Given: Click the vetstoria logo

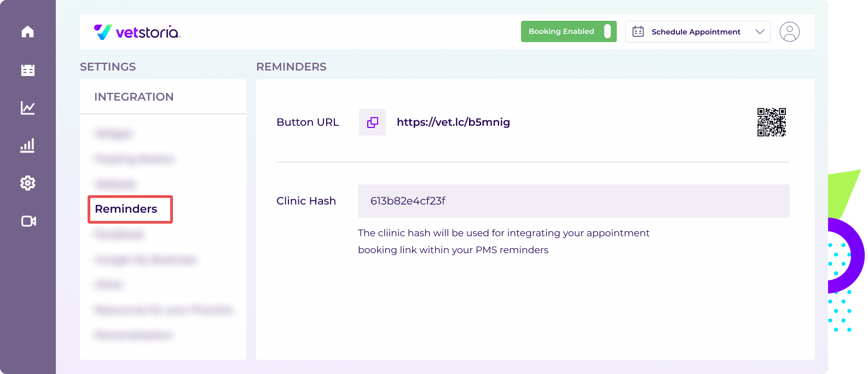Looking at the screenshot, I should [x=137, y=32].
